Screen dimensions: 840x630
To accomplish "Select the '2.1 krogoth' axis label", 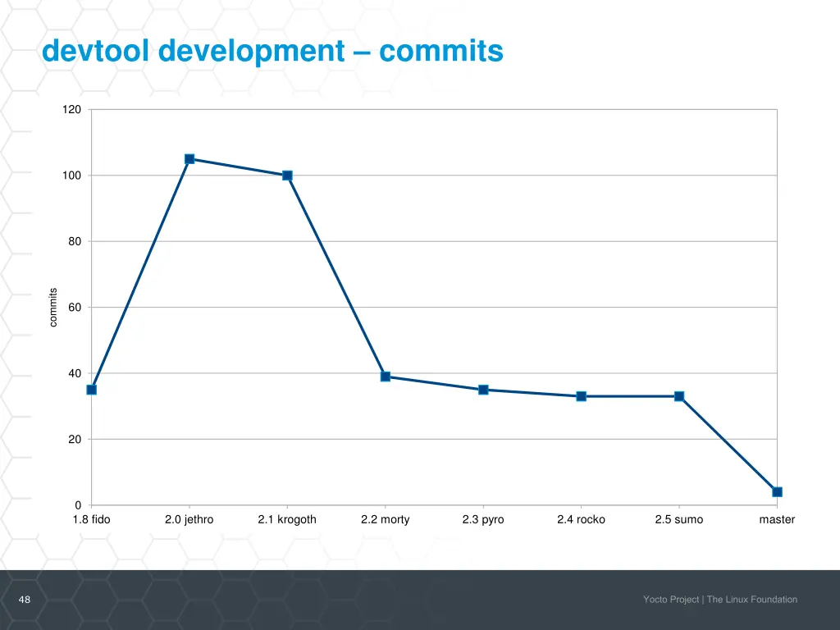I will click(287, 519).
